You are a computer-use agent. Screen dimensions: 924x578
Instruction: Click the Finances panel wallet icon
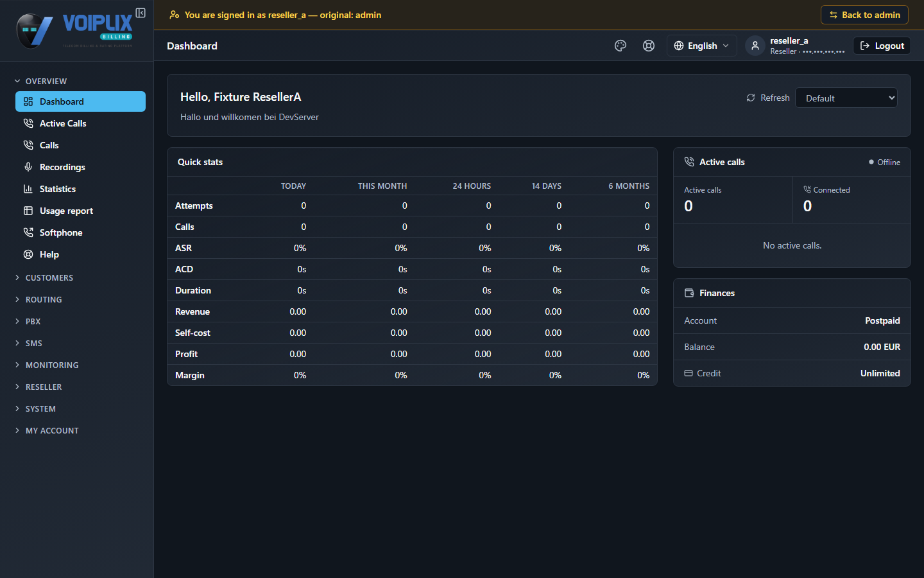689,293
